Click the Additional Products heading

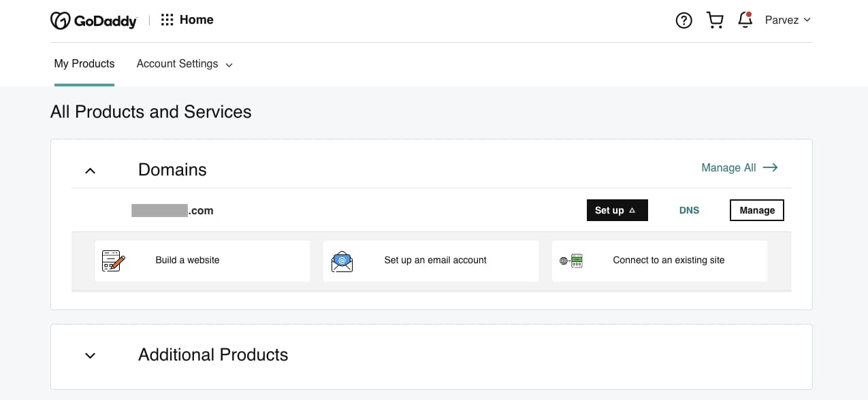(x=213, y=354)
